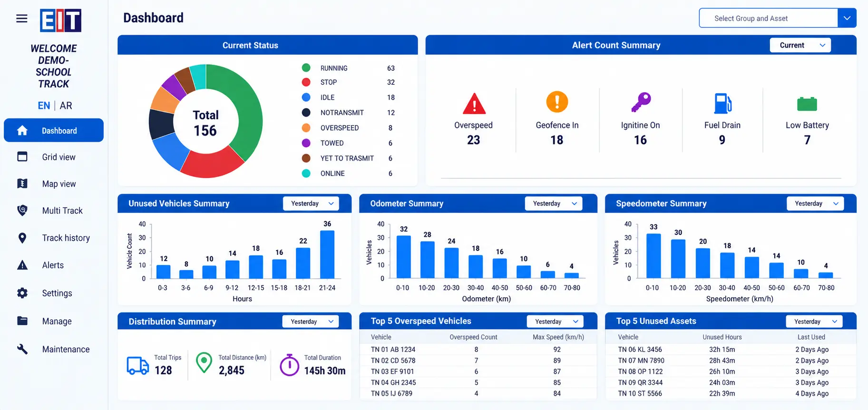Click the Maintenance wrench icon

tap(22, 349)
